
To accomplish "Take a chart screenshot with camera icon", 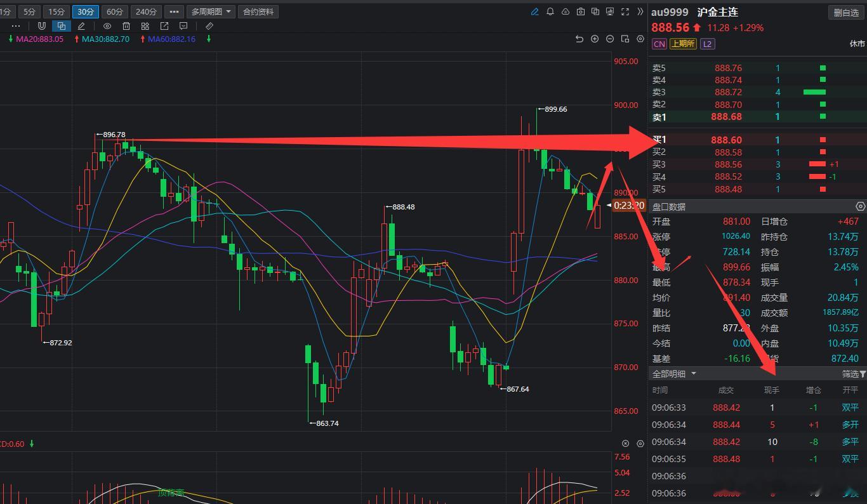I will tap(580, 11).
